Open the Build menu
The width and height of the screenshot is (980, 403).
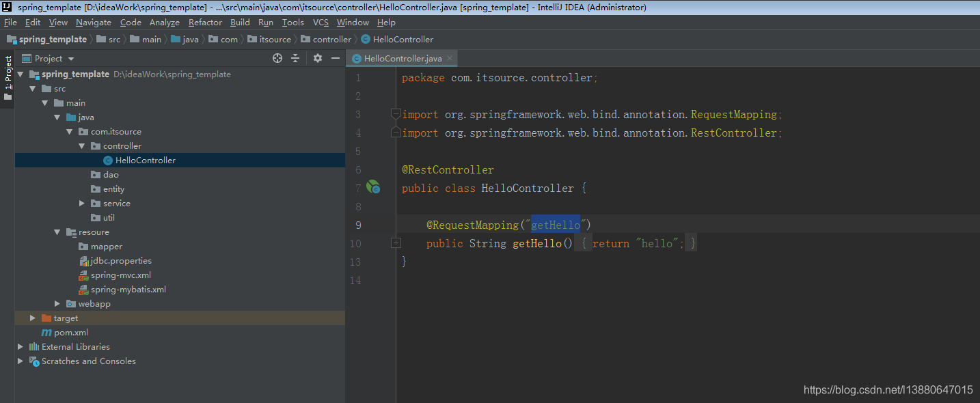pos(240,23)
